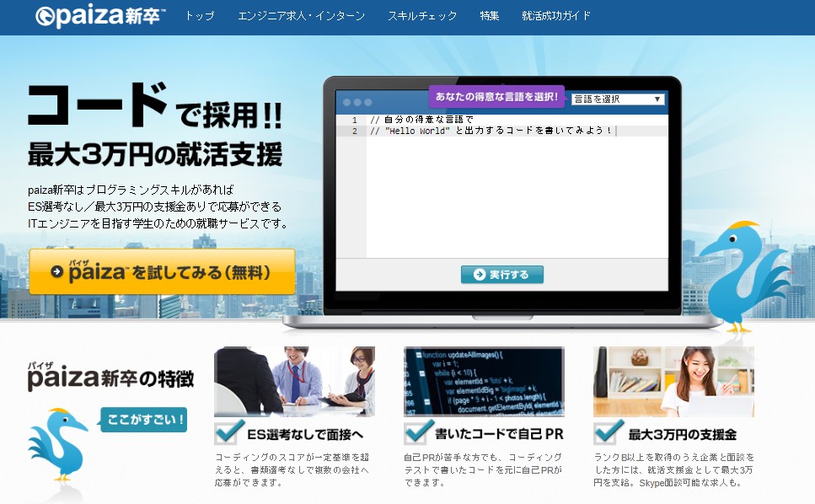Image resolution: width=815 pixels, height=504 pixels.
Task: Click the paiza新卒 logo in header
Action: (99, 16)
